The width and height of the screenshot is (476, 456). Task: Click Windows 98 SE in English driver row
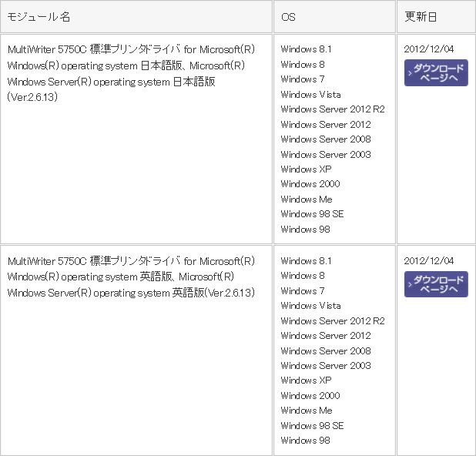click(312, 426)
